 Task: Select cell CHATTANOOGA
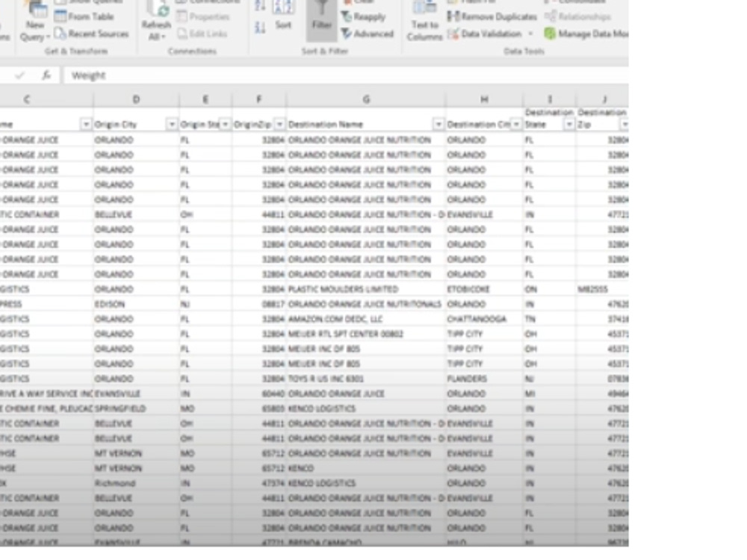[484, 319]
